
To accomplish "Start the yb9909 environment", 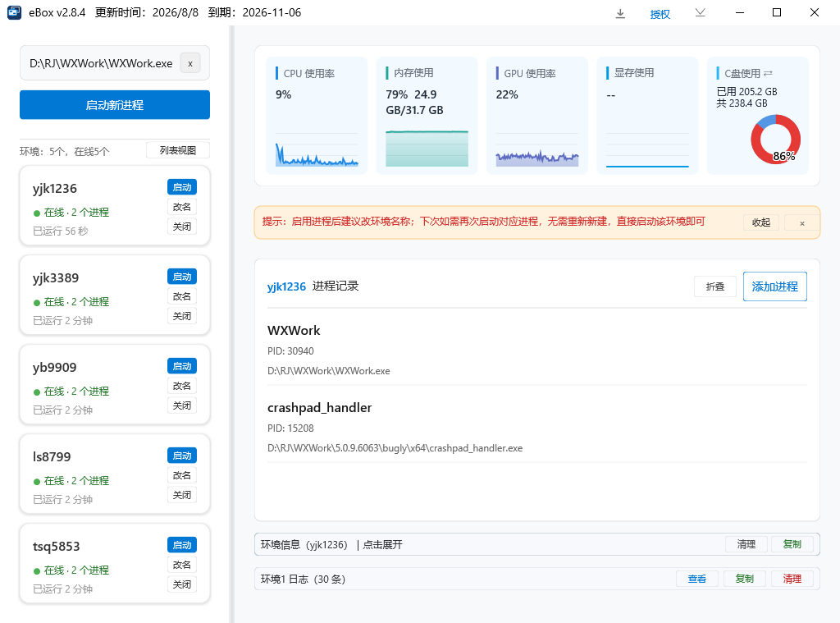I will click(182, 366).
